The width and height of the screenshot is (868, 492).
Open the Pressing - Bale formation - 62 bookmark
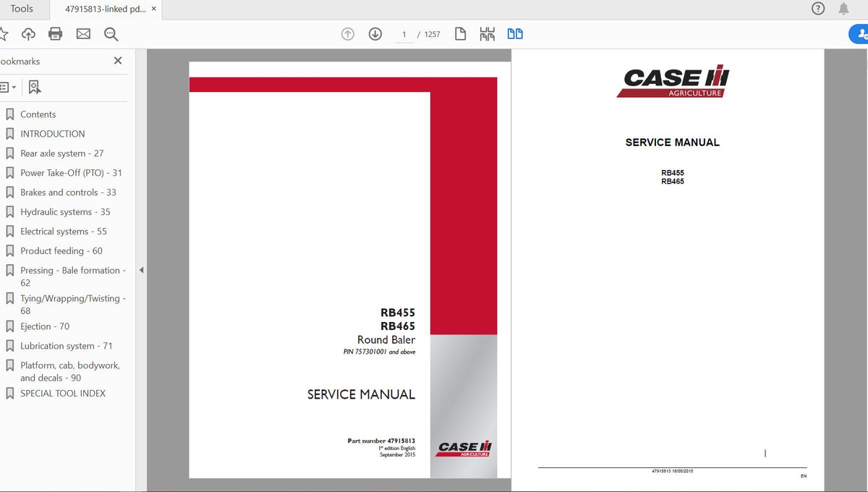click(72, 276)
